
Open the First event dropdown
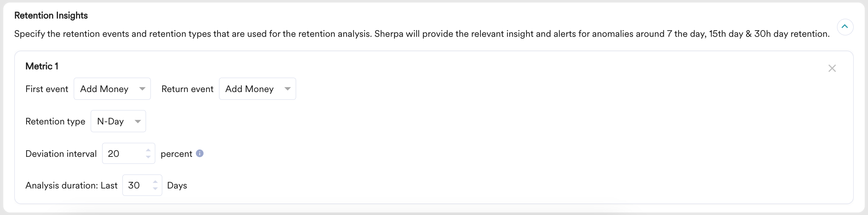[112, 89]
